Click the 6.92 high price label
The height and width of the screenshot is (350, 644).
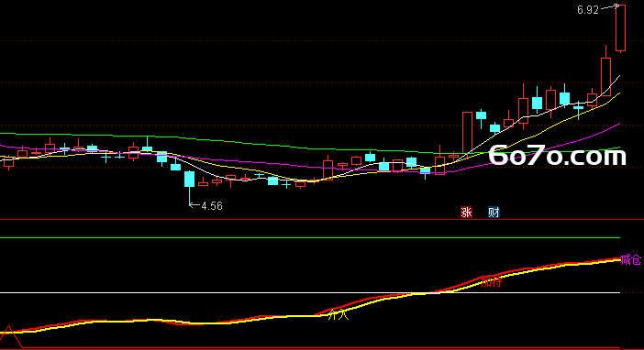588,10
